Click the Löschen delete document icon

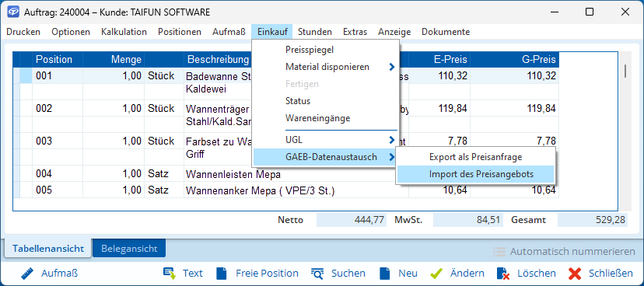tap(503, 274)
